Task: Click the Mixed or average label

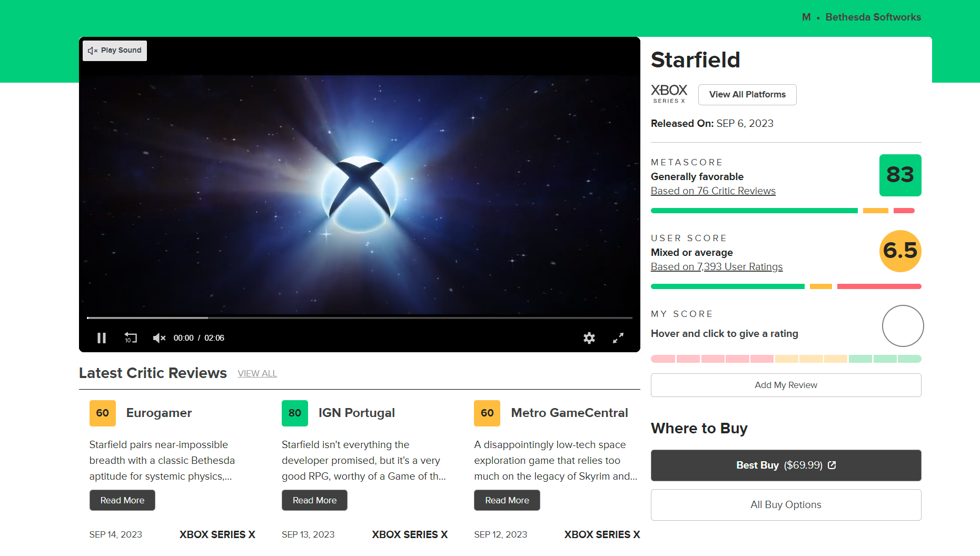Action: (x=692, y=253)
